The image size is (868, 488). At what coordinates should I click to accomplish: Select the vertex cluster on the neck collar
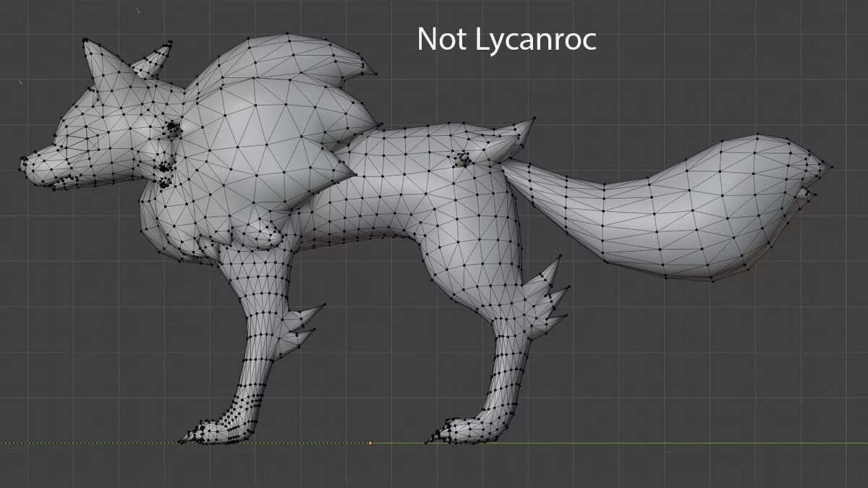[164, 174]
